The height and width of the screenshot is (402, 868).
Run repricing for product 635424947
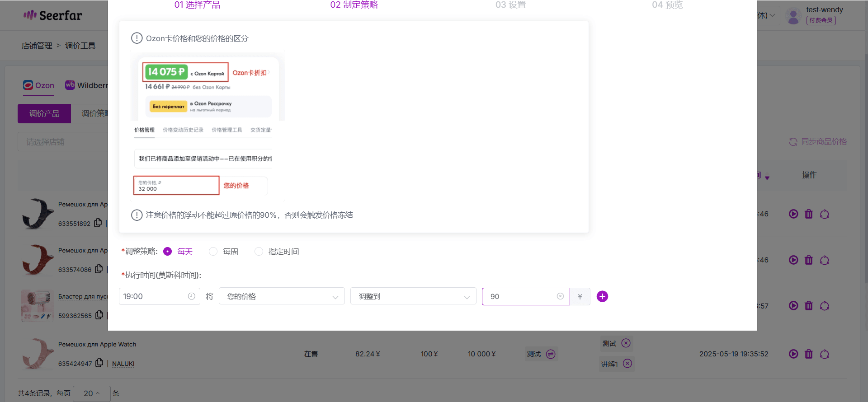[793, 354]
